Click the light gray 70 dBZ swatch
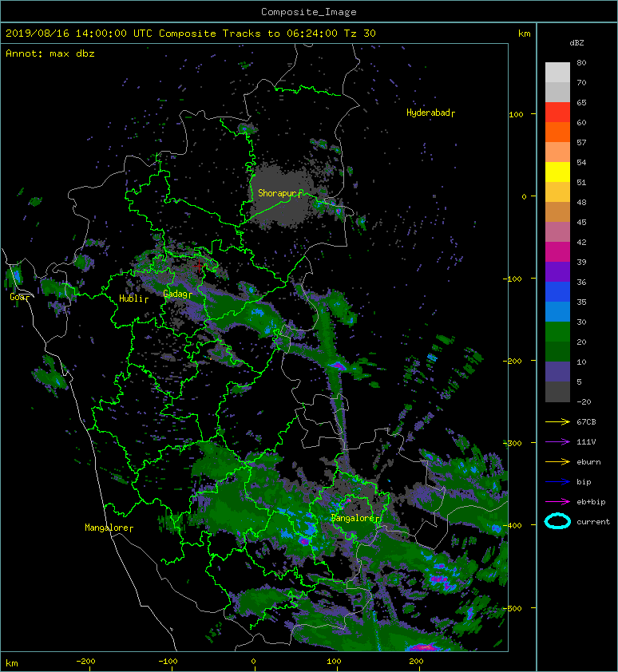618x672 pixels. (557, 73)
